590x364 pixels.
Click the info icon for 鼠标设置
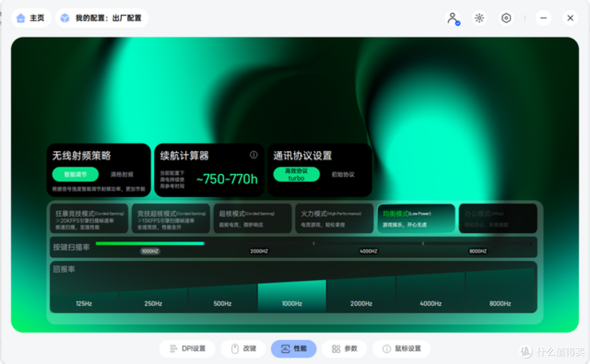(386, 349)
